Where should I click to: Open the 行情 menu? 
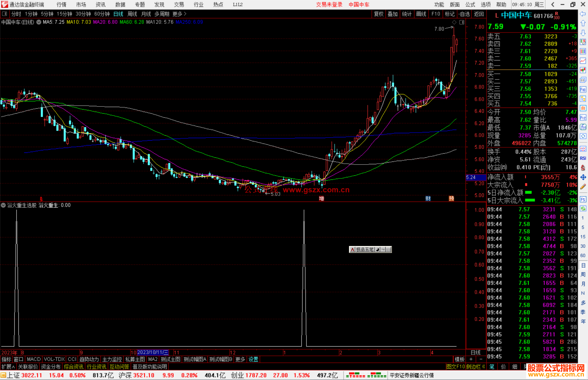click(61, 4)
